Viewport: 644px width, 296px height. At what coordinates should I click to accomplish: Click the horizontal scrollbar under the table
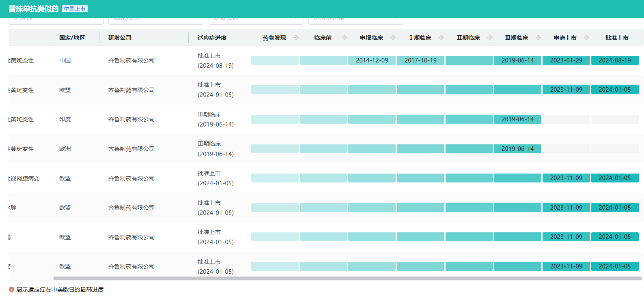tap(347, 279)
